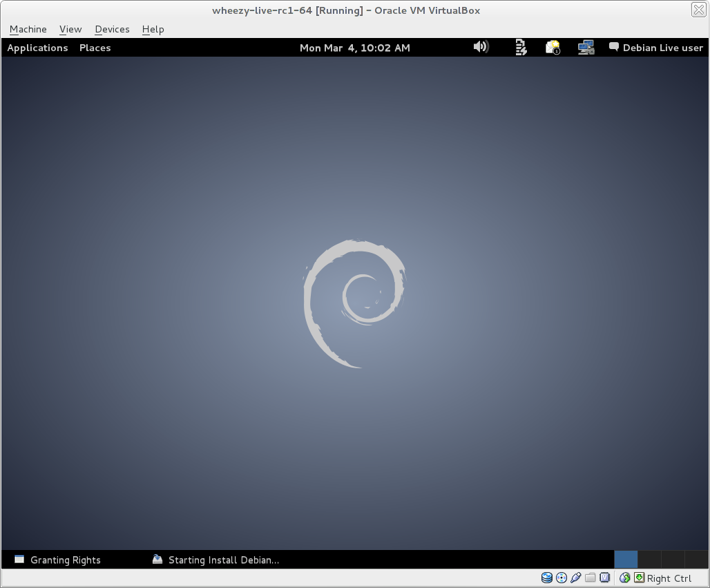Viewport: 710px width, 588px height.
Task: Switch to Starting Install Debian window
Action: click(x=224, y=560)
